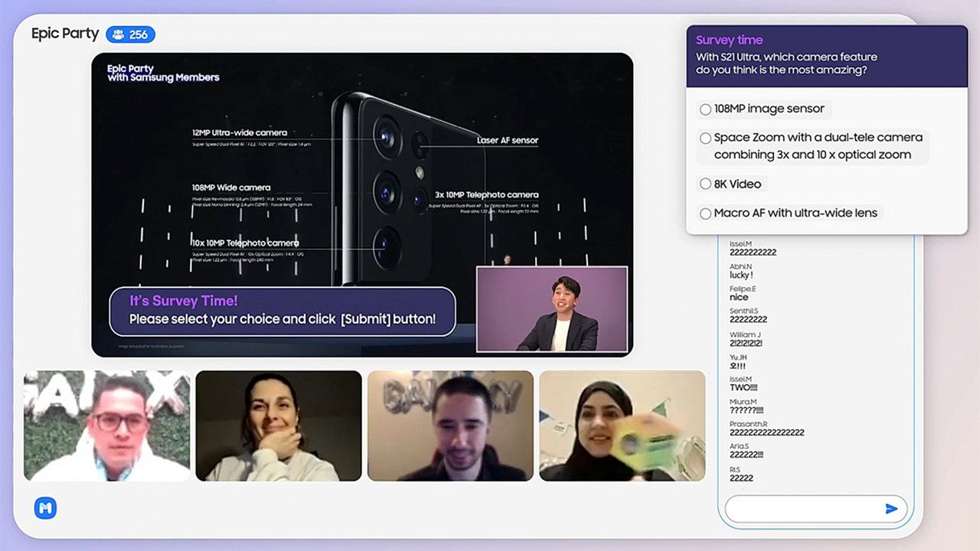980x551 pixels.
Task: Click Aria.S's '222222!!!' chat message
Action: (x=746, y=455)
